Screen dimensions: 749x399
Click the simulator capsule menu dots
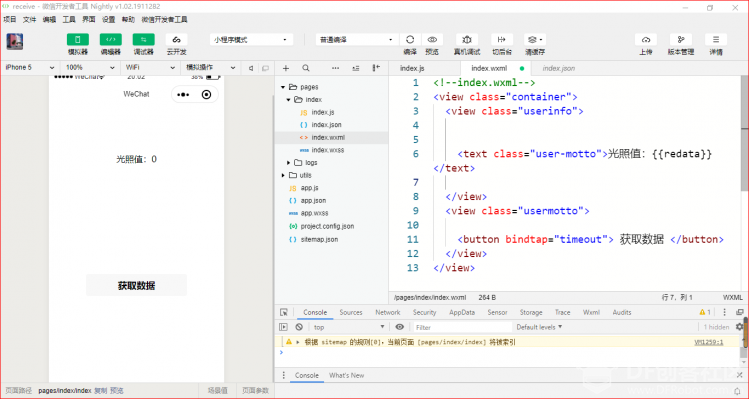(183, 95)
